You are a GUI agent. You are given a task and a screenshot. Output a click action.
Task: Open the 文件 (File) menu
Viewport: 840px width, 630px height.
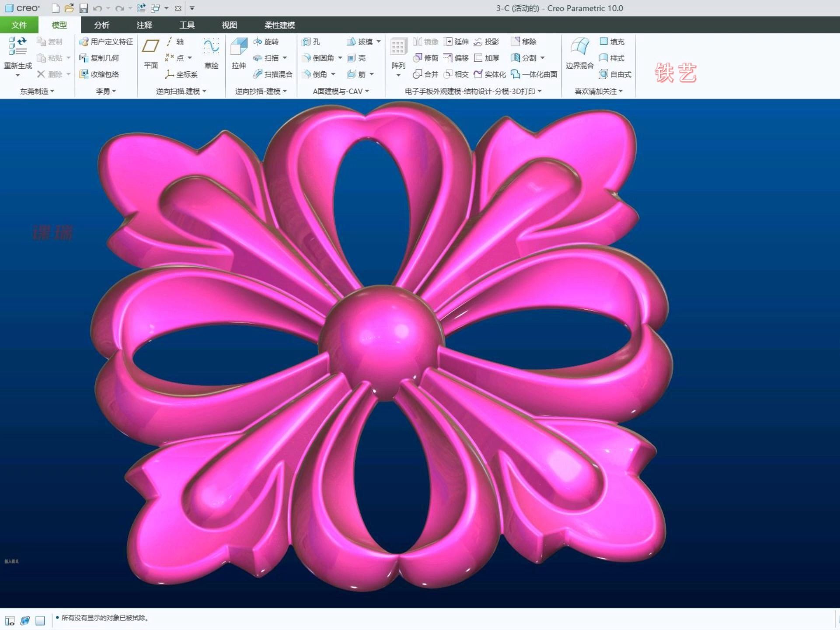(19, 25)
